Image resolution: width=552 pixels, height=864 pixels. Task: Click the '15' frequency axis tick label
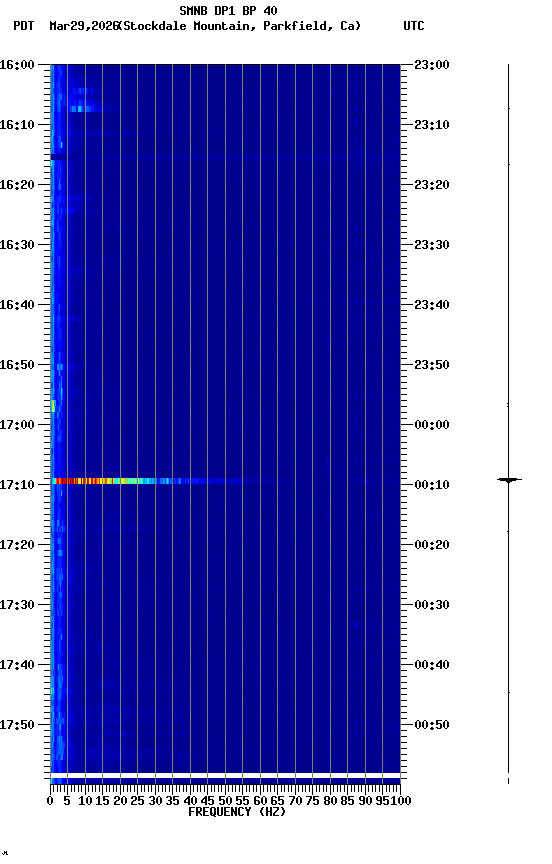pos(102,801)
